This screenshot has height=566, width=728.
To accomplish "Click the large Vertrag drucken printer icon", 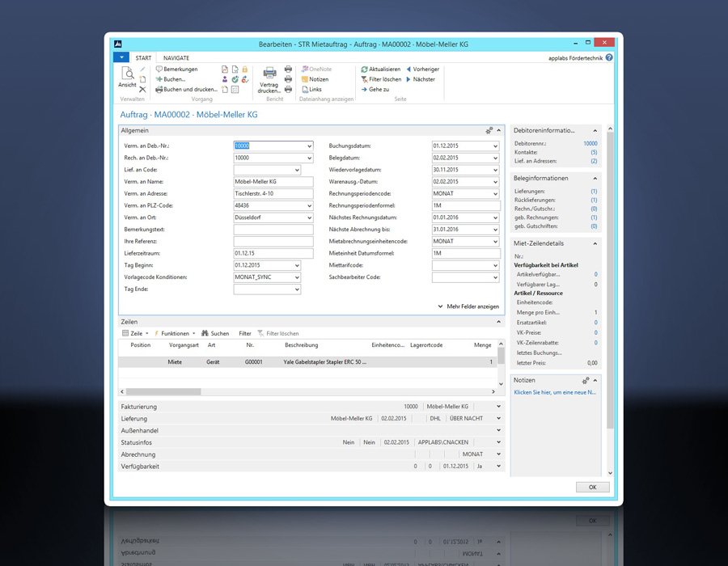I will point(269,73).
